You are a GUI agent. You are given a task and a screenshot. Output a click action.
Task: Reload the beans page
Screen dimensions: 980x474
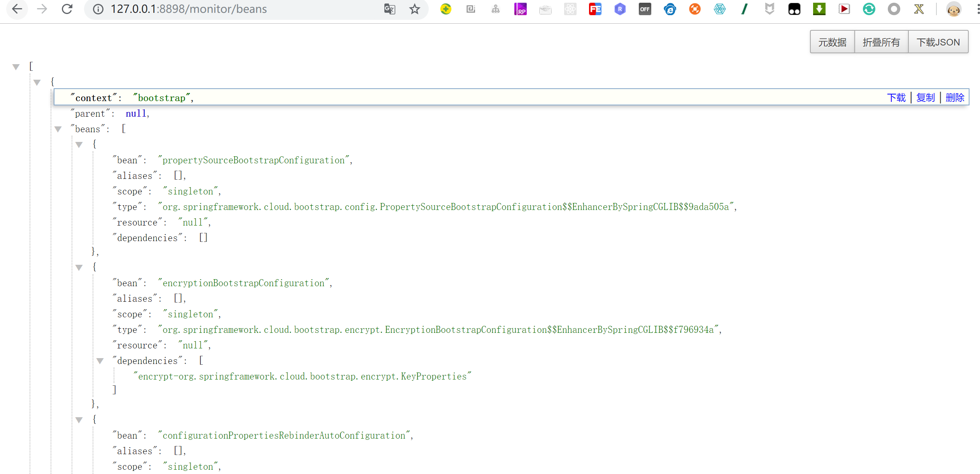pos(67,9)
